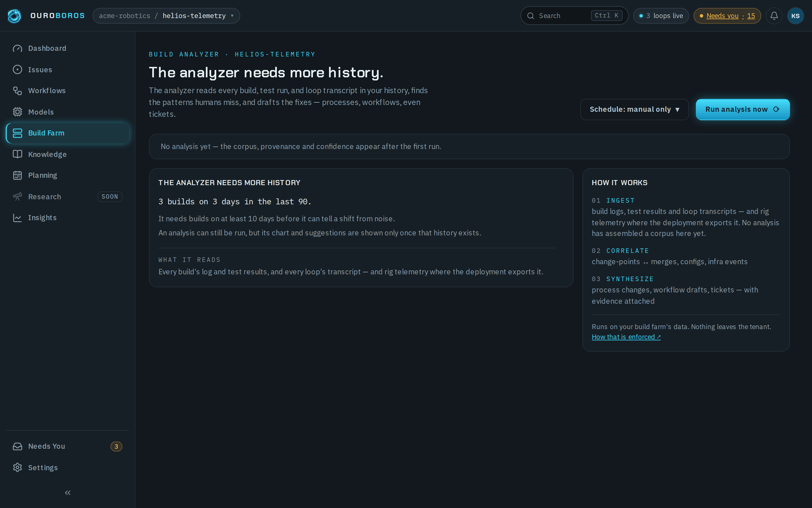Screen dimensions: 812x508
Task: Click Run analysis now button
Action: (x=743, y=110)
